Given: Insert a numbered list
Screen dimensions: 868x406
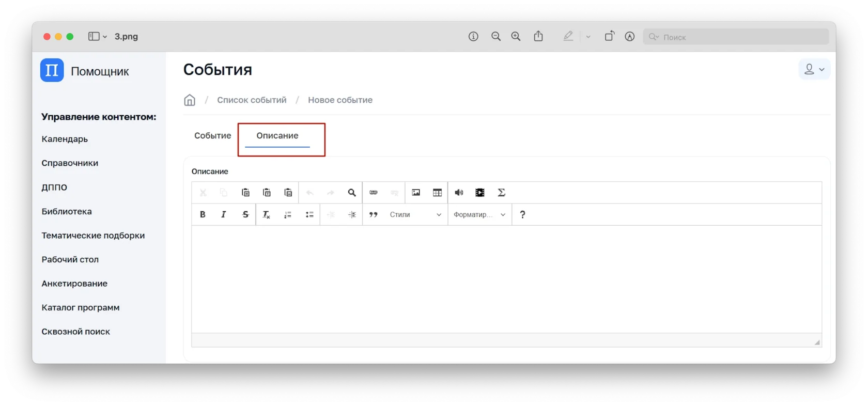Looking at the screenshot, I should pos(288,214).
